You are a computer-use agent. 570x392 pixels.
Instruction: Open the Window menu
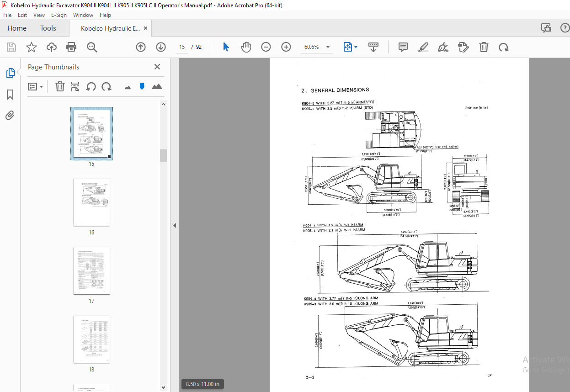(83, 15)
